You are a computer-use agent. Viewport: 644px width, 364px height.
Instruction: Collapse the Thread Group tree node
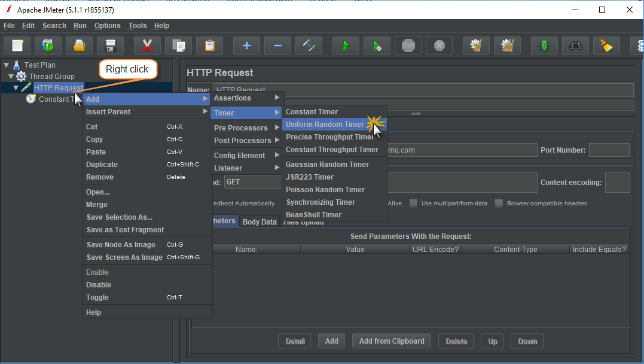pyautogui.click(x=11, y=76)
